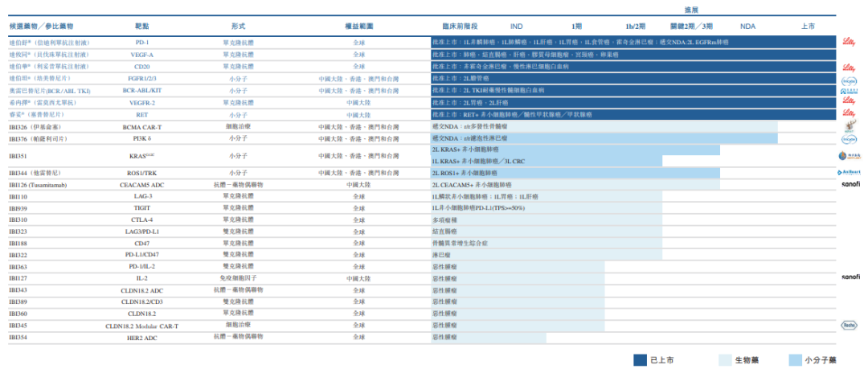Click the AnHeart logo beside the IBI344 row
Image resolution: width=868 pixels, height=369 pixels.
850,173
